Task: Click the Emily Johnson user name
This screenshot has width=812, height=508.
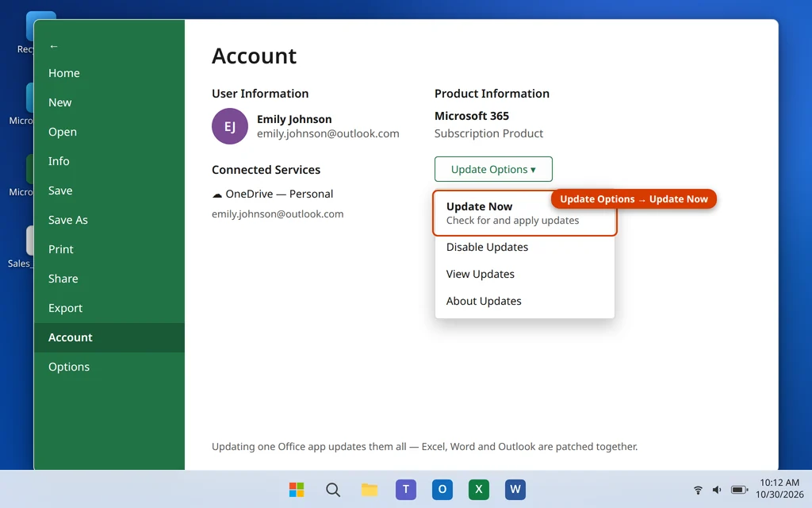Action: (x=294, y=119)
